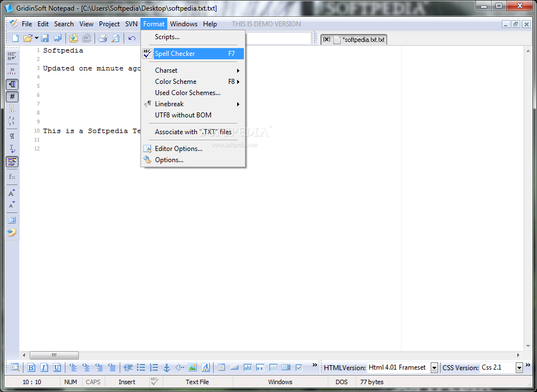Toggle code folding tree icon

tap(12, 108)
